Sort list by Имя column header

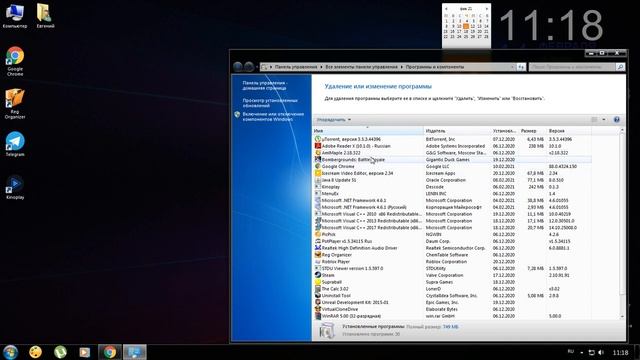pos(368,131)
